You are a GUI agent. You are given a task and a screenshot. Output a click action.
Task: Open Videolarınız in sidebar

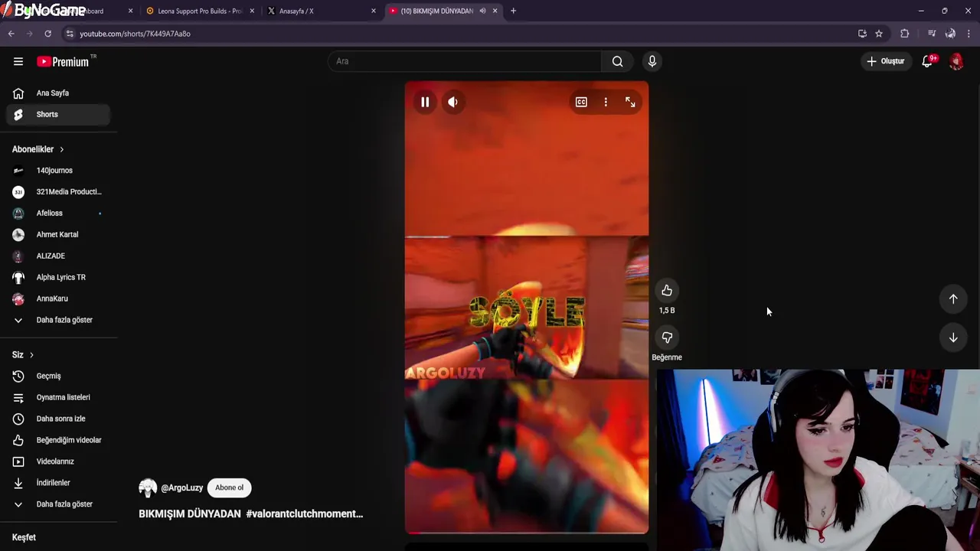58,462
